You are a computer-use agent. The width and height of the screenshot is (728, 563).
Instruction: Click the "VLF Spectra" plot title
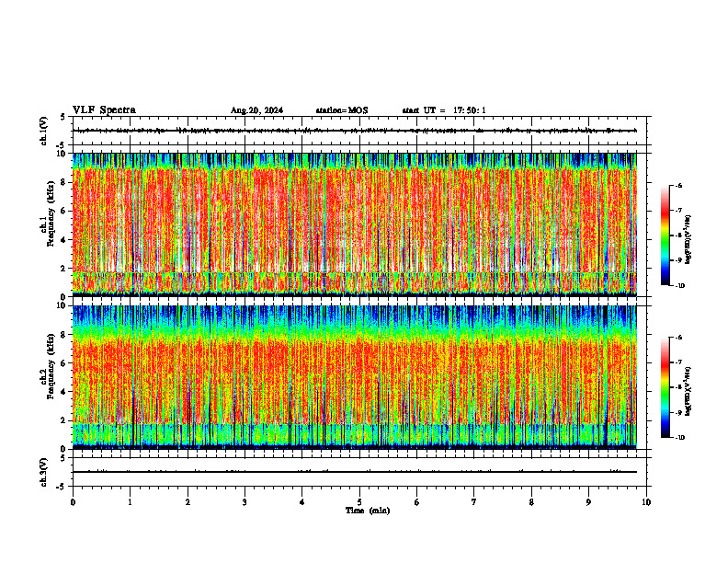coord(104,110)
